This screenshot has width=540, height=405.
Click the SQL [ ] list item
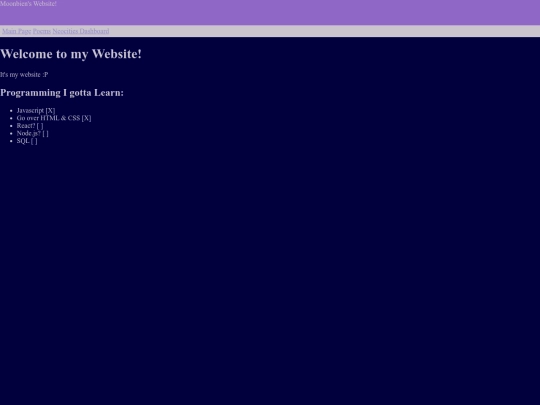tap(27, 141)
